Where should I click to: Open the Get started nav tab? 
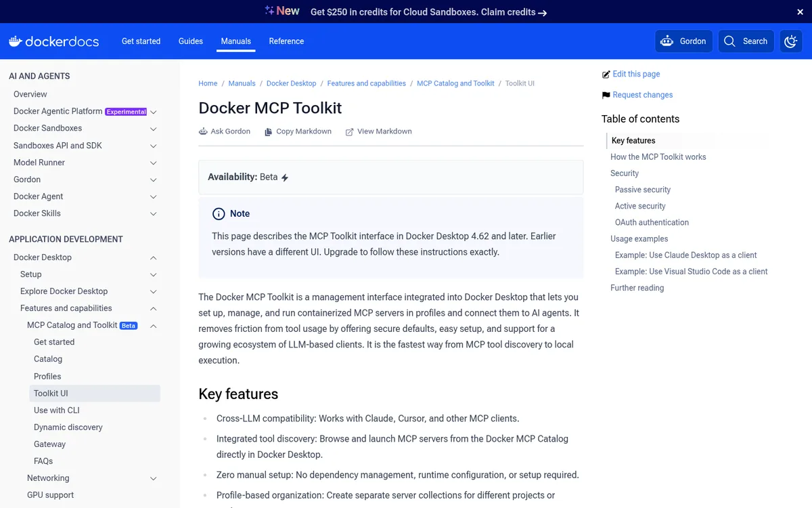(x=141, y=41)
